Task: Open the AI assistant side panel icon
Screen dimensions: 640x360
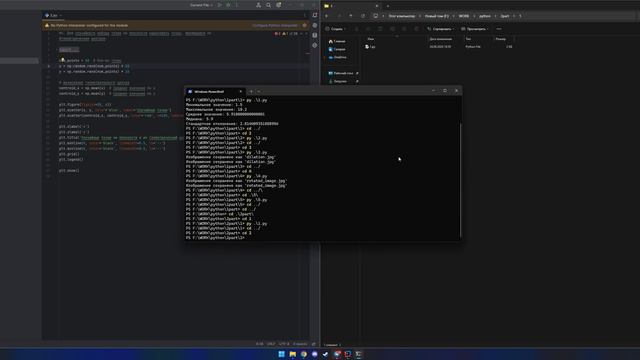Action: click(315, 25)
